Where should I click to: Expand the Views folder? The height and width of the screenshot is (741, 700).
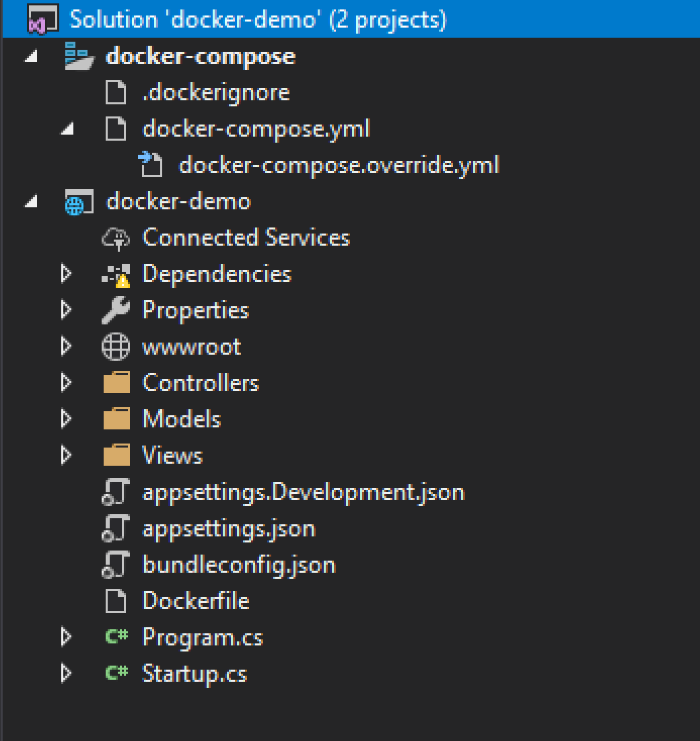[x=65, y=455]
